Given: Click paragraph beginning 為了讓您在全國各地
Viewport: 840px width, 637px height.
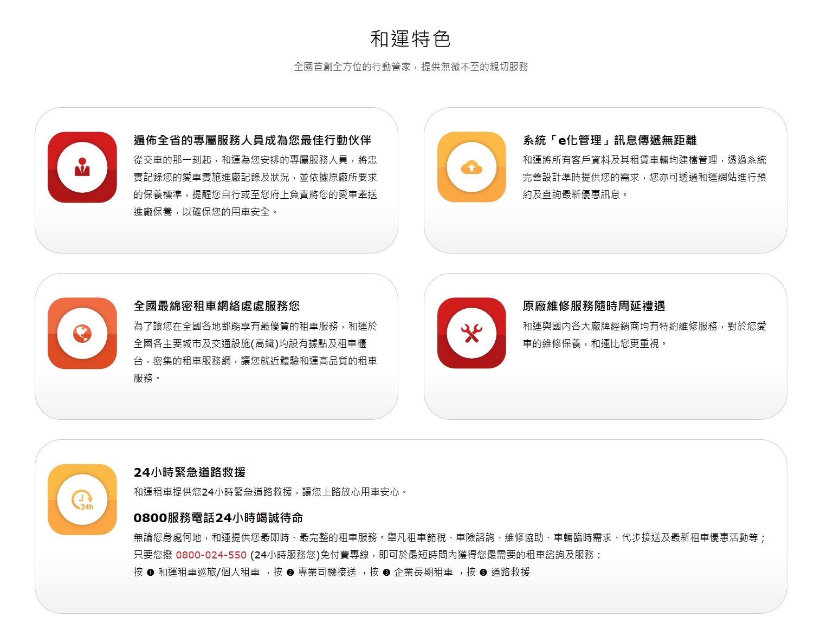Looking at the screenshot, I should click(255, 352).
